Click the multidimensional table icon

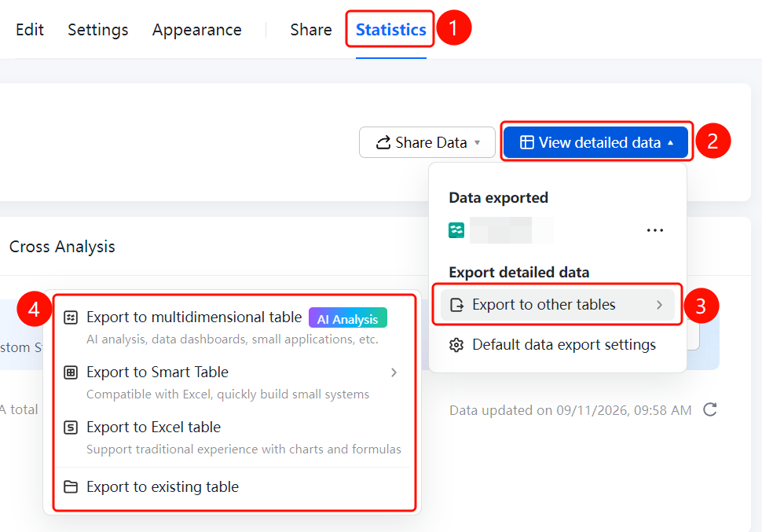tap(71, 317)
